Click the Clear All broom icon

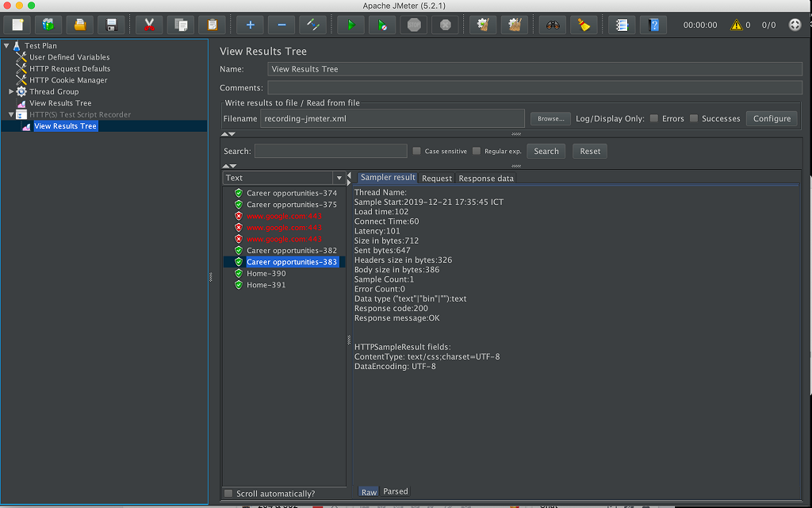click(584, 25)
